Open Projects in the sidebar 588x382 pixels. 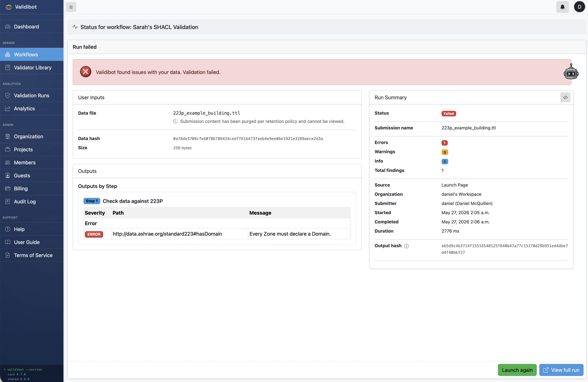tap(32, 149)
